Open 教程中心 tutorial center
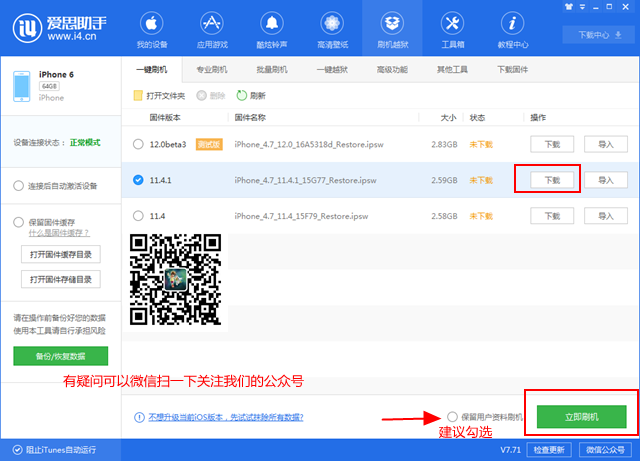Viewport: 640px width, 461px height. pos(513,30)
